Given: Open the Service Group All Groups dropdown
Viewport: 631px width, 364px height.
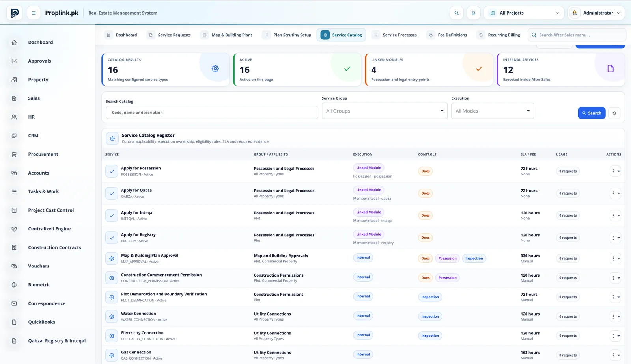Looking at the screenshot, I should 385,111.
